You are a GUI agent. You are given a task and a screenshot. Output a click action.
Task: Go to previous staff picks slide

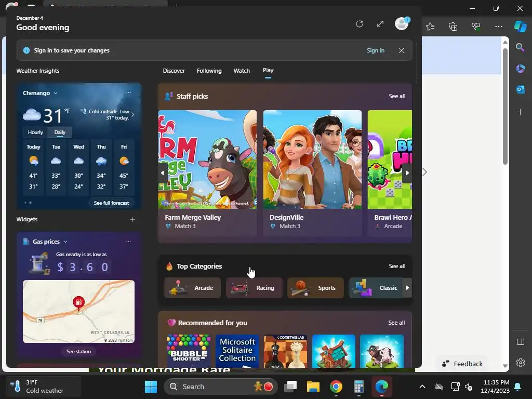[163, 172]
